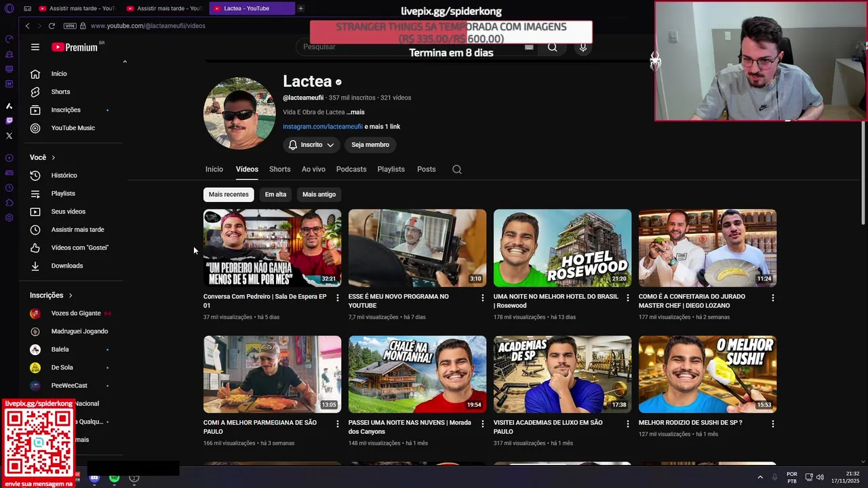
Task: Click the search magnifier button
Action: (552, 47)
